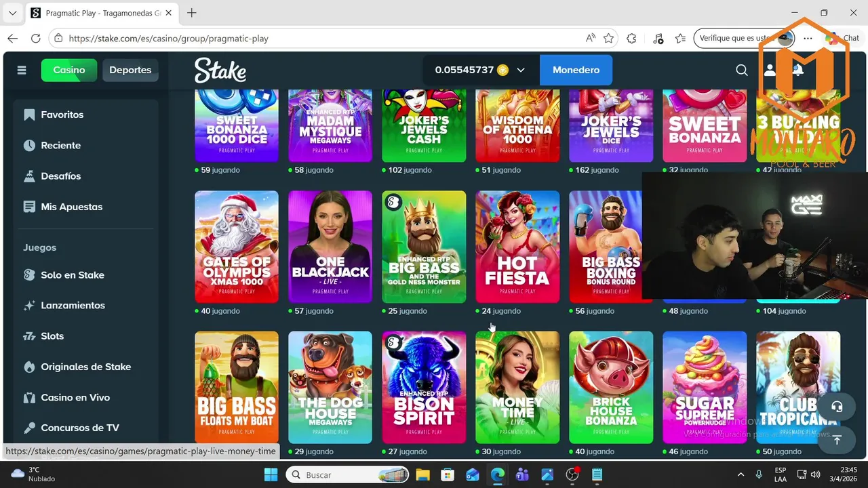This screenshot has height=488, width=868.
Task: Open File Explorer from taskbar
Action: (x=422, y=474)
